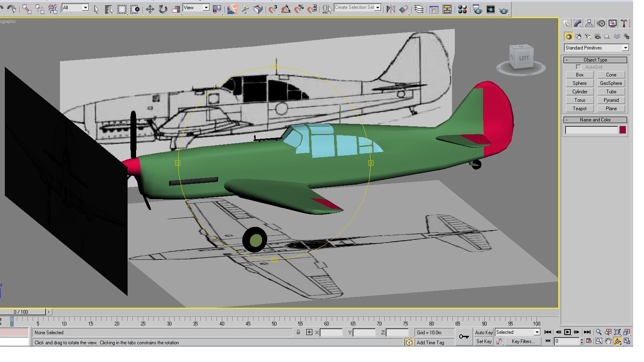644x362 pixels.
Task: Open the Create Selection Set dropdown
Action: pos(357,7)
